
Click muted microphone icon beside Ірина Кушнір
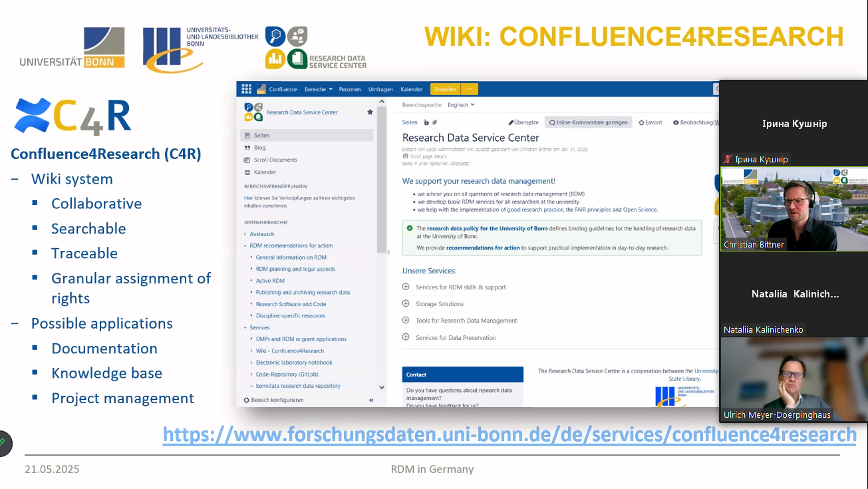coord(728,160)
